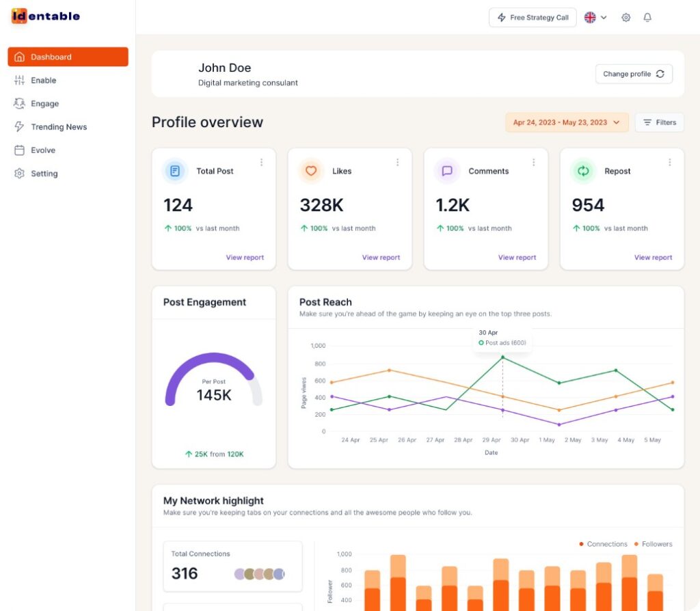Open the Likes card three-dot menu
Image resolution: width=700 pixels, height=611 pixels.
tap(398, 162)
